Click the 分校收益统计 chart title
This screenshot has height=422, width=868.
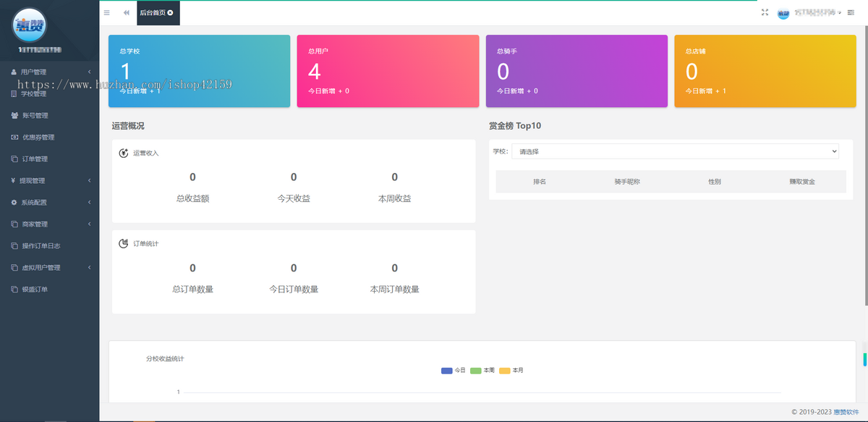[165, 359]
